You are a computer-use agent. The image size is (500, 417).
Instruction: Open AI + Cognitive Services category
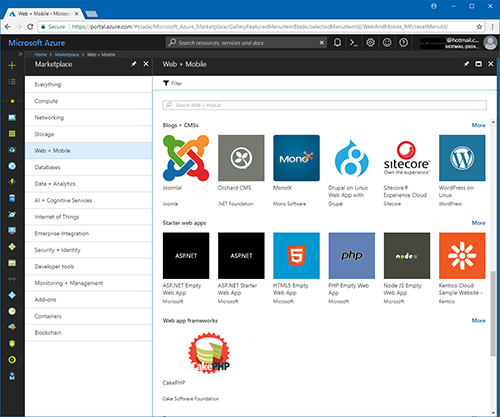89,200
